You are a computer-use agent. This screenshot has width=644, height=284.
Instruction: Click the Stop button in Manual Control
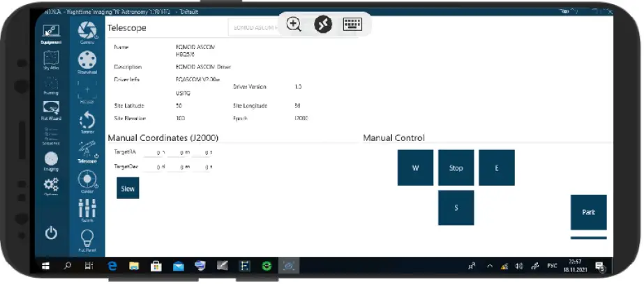(x=456, y=167)
